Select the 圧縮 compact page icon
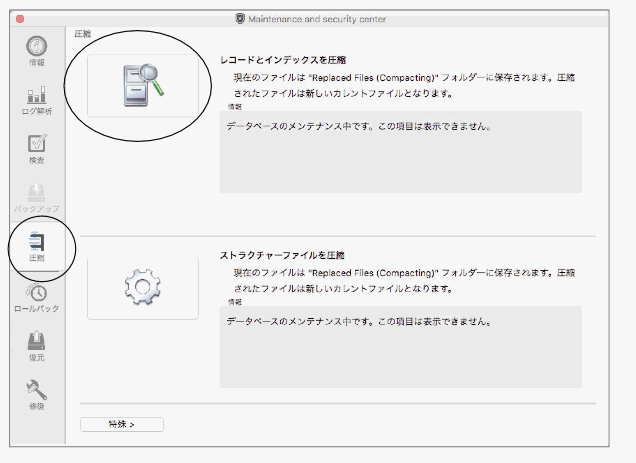The image size is (636, 463). point(37,246)
